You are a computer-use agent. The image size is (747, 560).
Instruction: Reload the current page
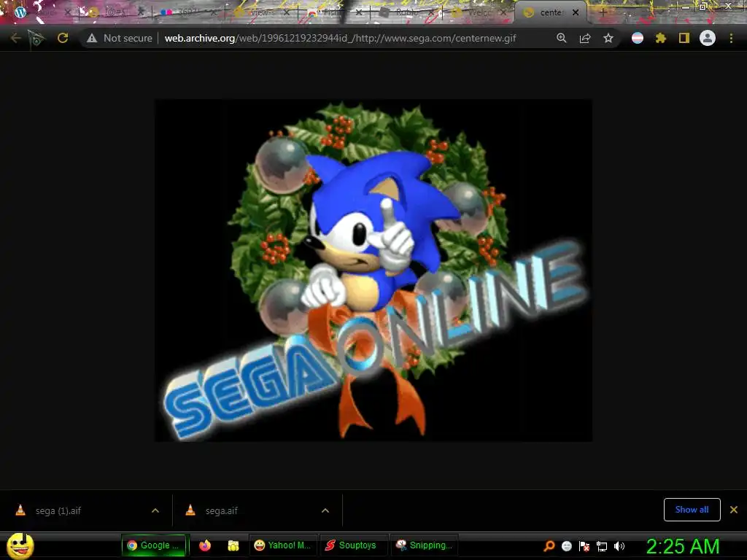pyautogui.click(x=63, y=38)
